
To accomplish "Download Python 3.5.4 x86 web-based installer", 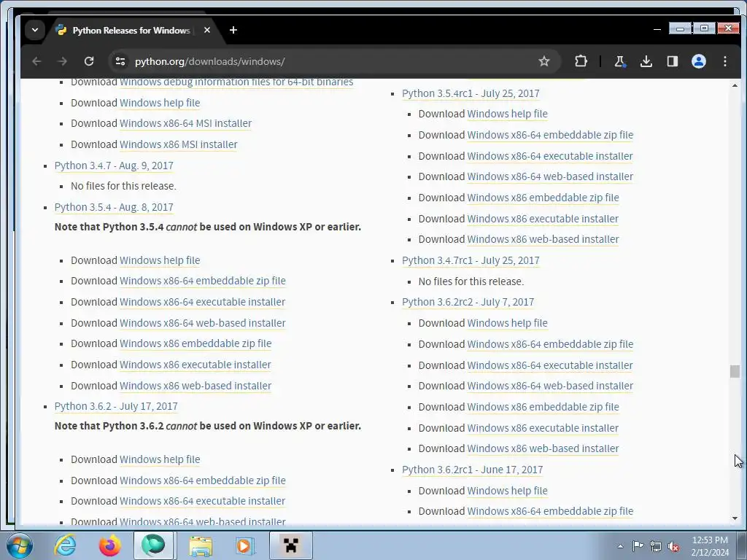I will point(196,386).
